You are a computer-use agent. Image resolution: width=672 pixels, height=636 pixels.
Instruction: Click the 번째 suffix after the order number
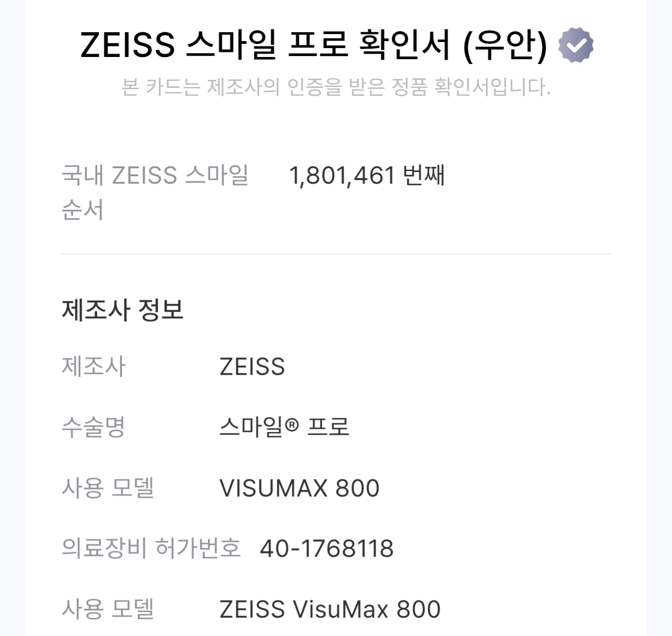(x=424, y=176)
